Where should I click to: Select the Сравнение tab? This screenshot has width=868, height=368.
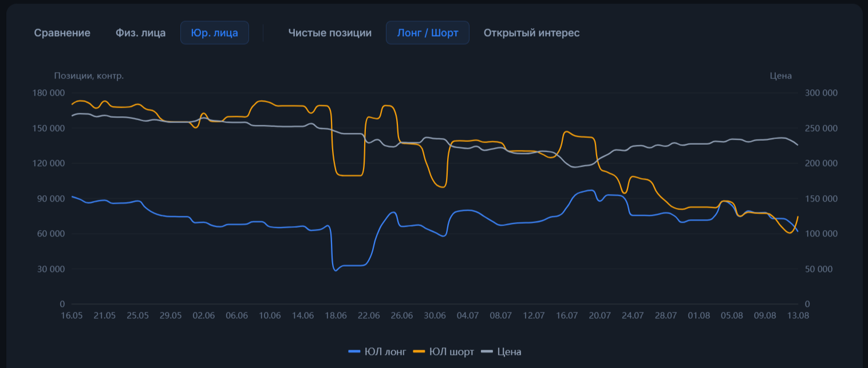pos(62,33)
